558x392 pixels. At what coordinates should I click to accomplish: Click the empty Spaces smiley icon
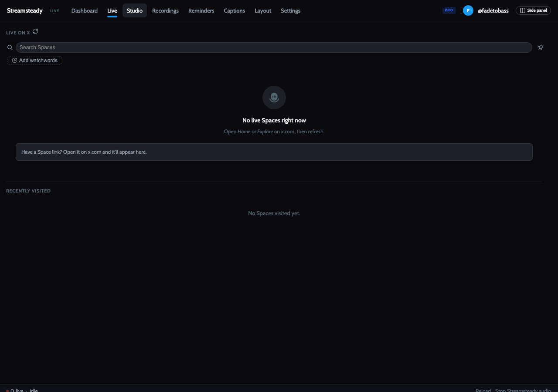274,98
